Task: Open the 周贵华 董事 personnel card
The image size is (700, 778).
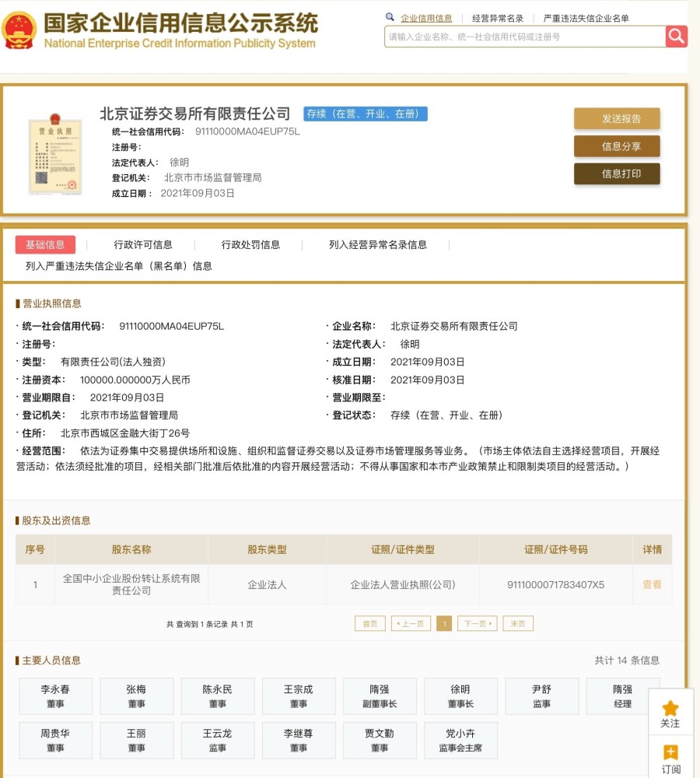Action: point(55,741)
